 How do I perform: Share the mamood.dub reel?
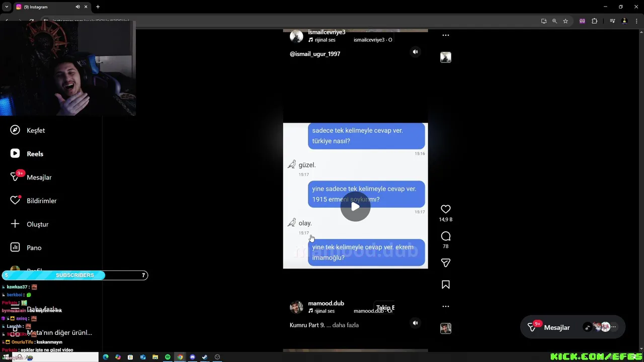[x=445, y=262]
